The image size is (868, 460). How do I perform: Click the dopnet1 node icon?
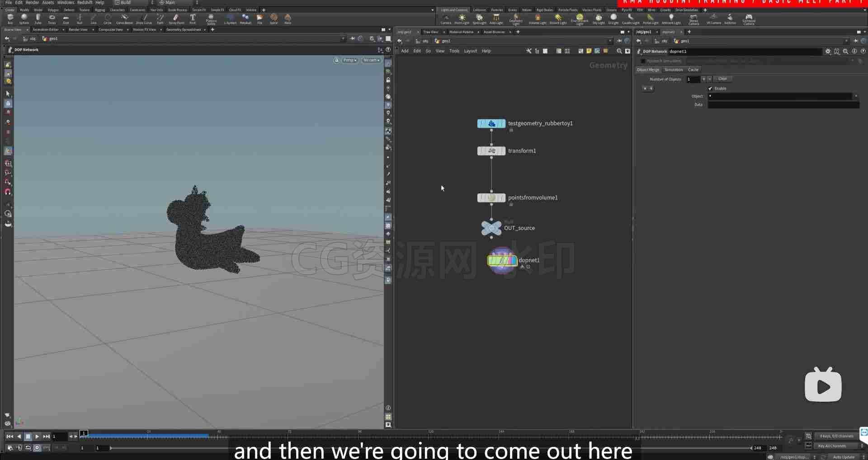[x=502, y=260]
